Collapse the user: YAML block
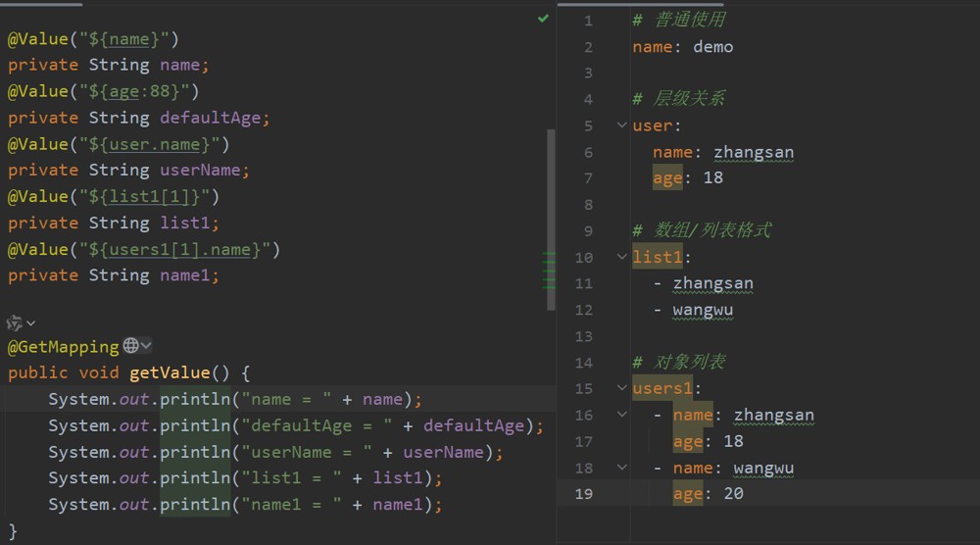This screenshot has height=545, width=980. tap(622, 125)
